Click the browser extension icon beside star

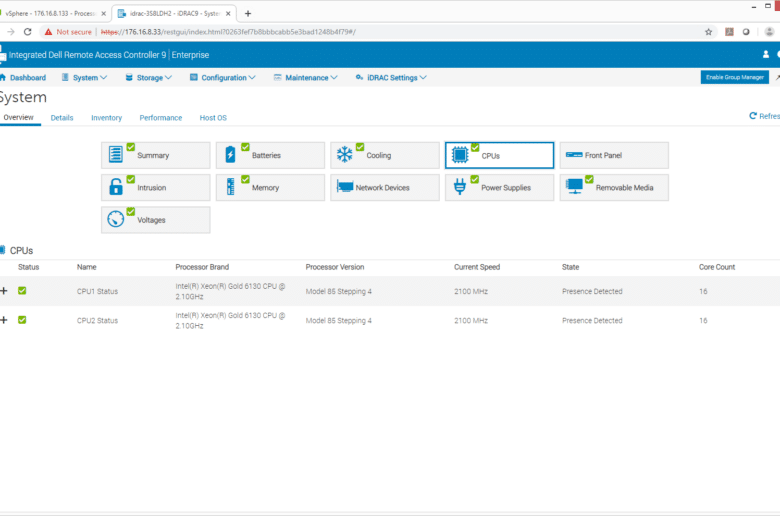point(729,32)
